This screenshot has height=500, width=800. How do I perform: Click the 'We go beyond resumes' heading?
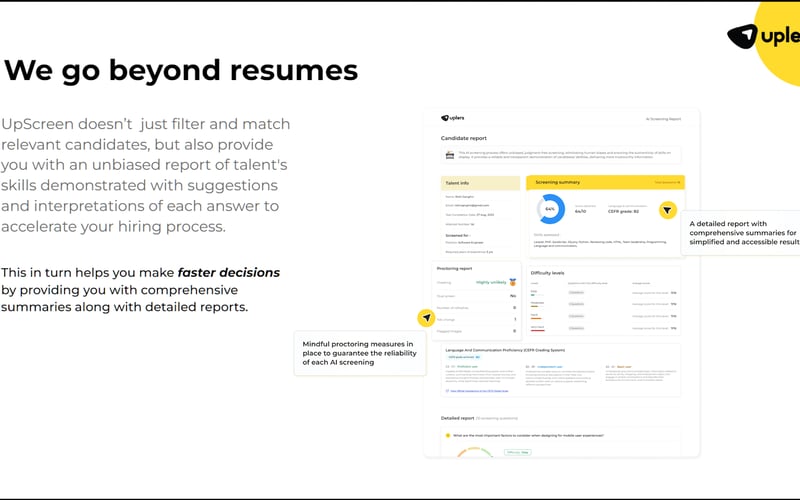click(181, 70)
